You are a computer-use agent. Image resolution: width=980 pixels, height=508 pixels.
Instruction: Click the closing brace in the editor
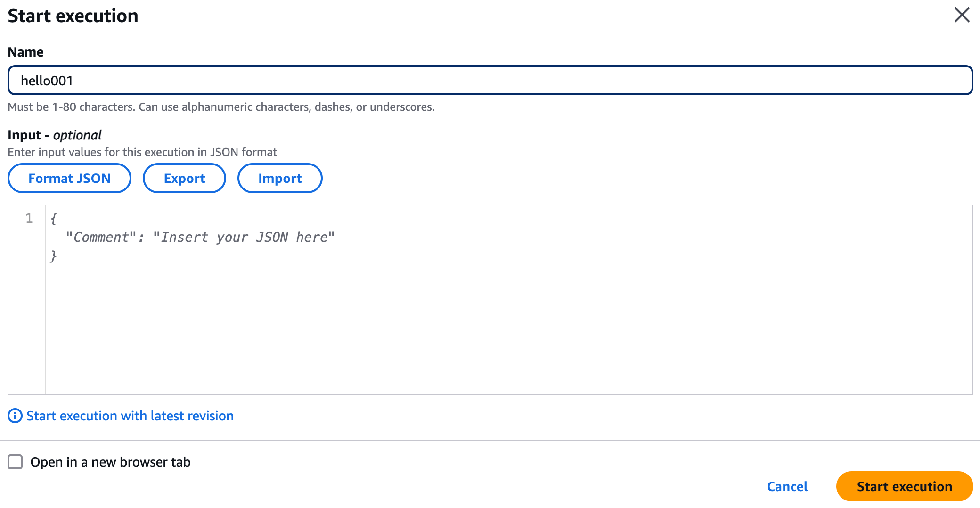(x=54, y=255)
